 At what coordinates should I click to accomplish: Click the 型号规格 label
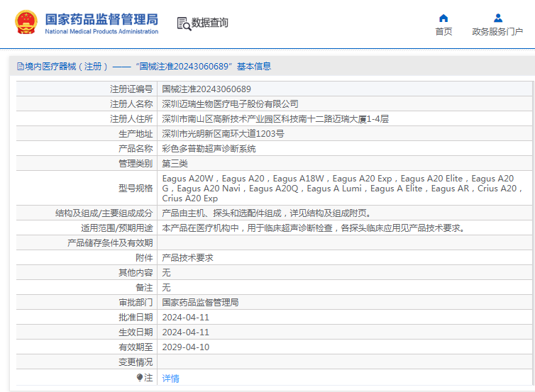tap(136, 188)
